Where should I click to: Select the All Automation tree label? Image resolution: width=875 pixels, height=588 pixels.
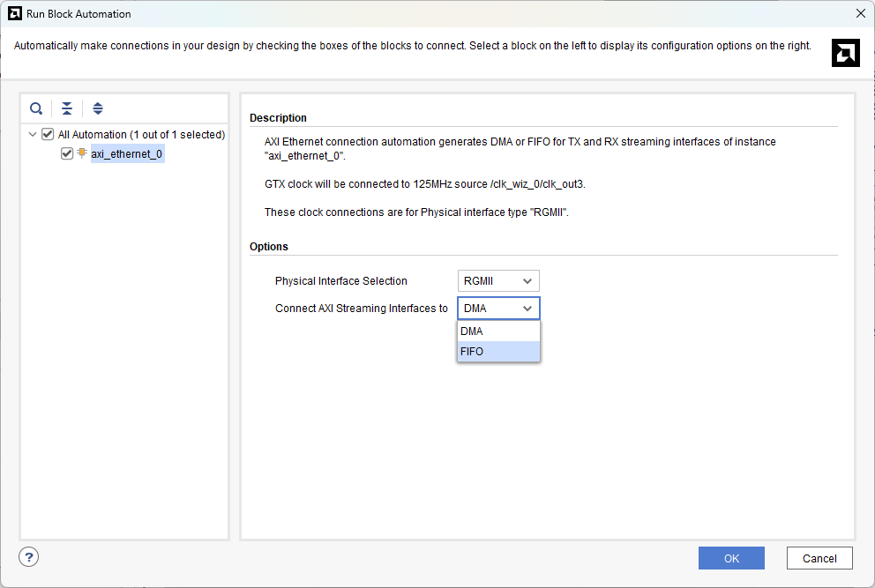pyautogui.click(x=141, y=135)
